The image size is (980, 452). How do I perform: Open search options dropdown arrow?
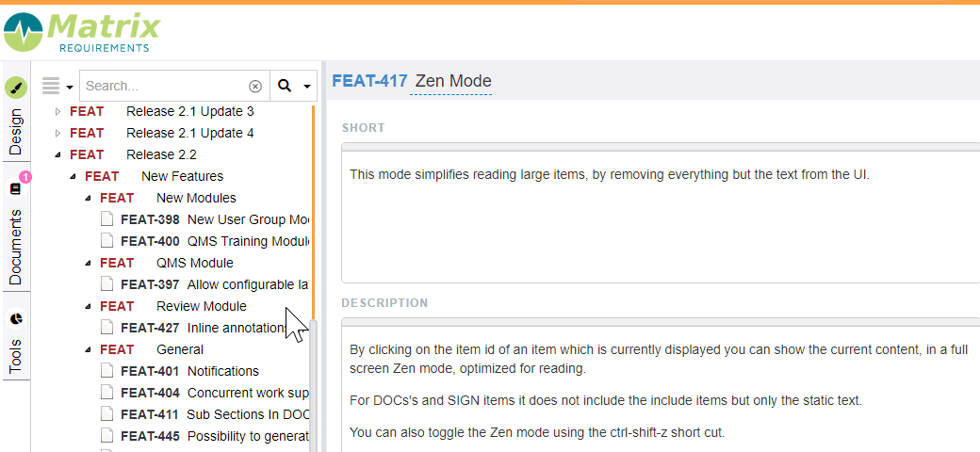[x=307, y=87]
